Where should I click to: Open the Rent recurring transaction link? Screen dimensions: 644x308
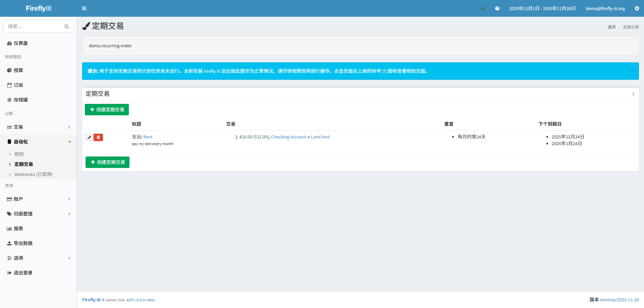coord(148,137)
